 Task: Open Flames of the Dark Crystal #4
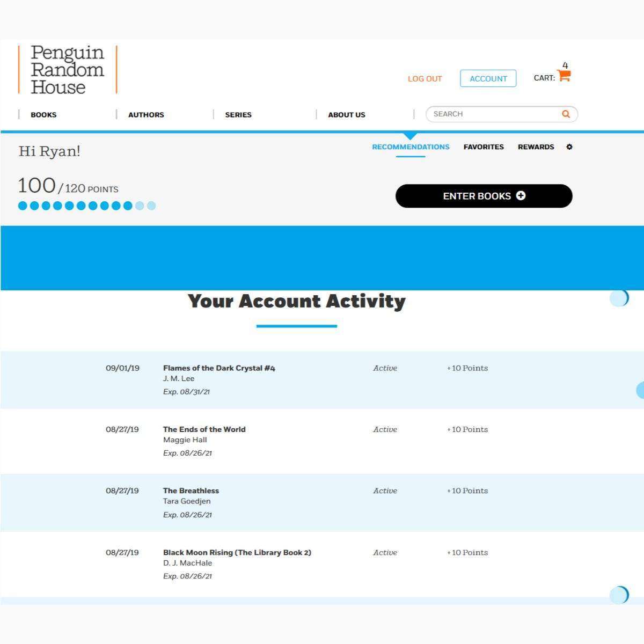[x=219, y=368]
